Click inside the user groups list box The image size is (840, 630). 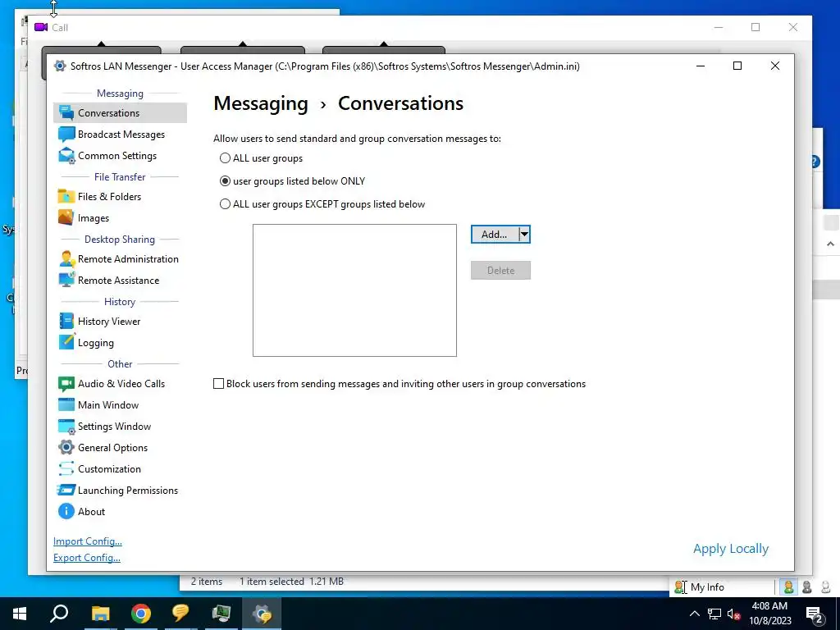click(x=354, y=290)
